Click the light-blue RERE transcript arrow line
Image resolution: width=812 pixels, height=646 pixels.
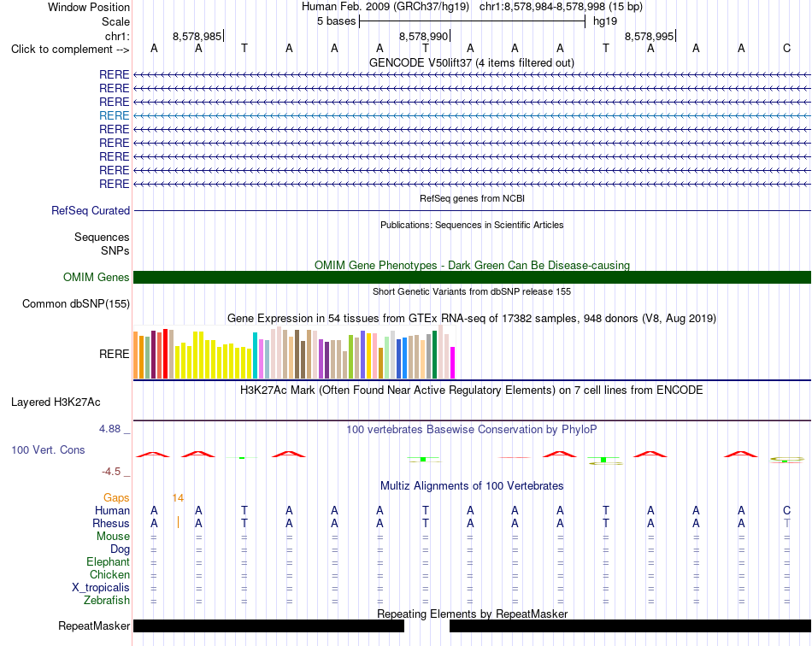(473, 116)
